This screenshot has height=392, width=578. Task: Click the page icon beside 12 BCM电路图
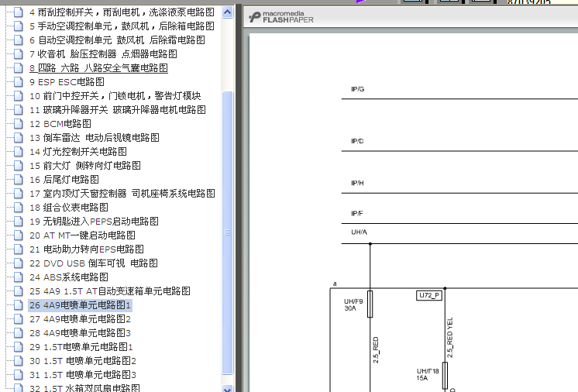click(x=18, y=124)
